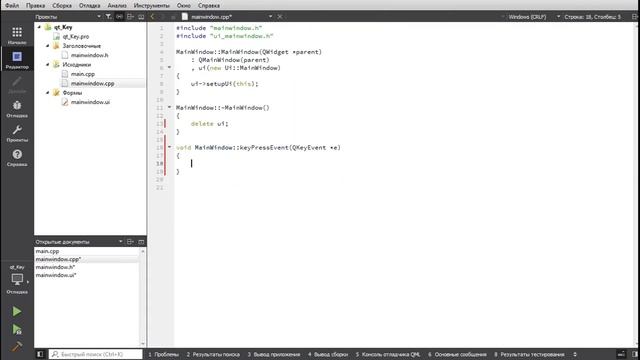Split Открытые документы panel
The height and width of the screenshot is (360, 640).
point(130,242)
